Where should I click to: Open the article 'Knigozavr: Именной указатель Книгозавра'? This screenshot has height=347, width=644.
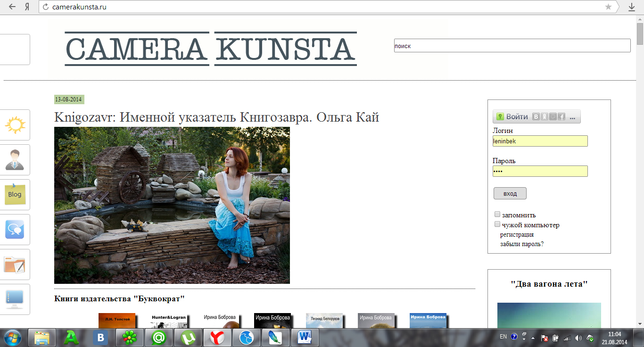pos(216,117)
